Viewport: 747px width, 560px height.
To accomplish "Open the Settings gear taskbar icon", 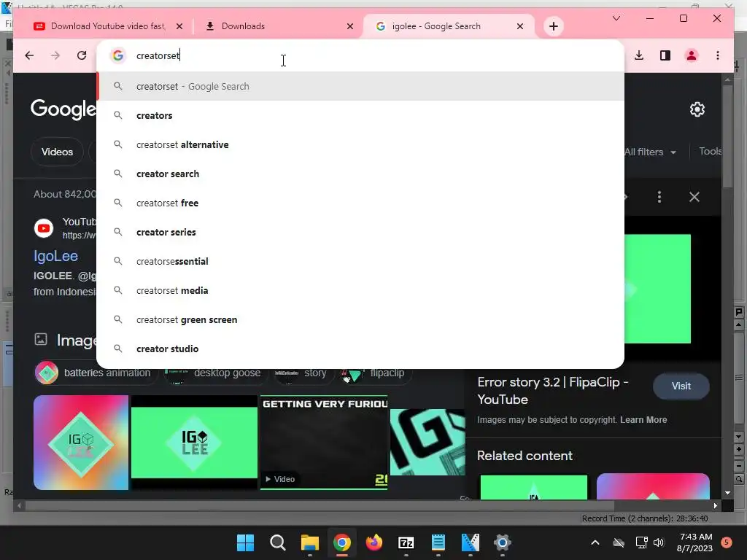I will [x=502, y=542].
